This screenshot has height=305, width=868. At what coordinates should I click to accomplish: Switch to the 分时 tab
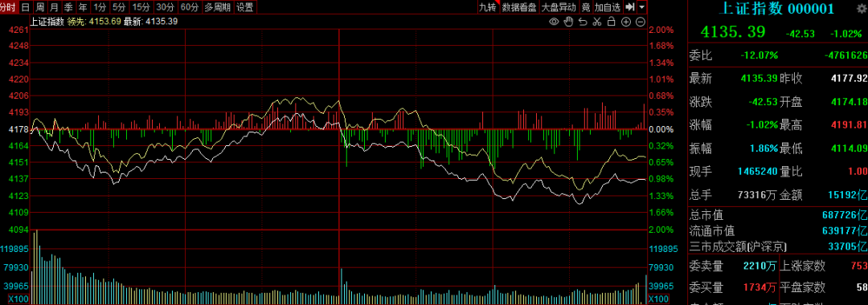click(8, 7)
